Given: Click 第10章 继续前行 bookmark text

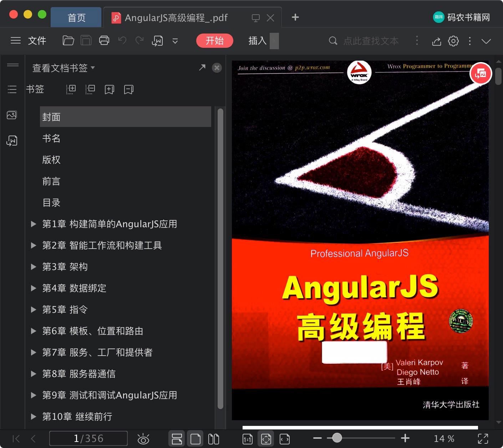Looking at the screenshot, I should pos(77,417).
